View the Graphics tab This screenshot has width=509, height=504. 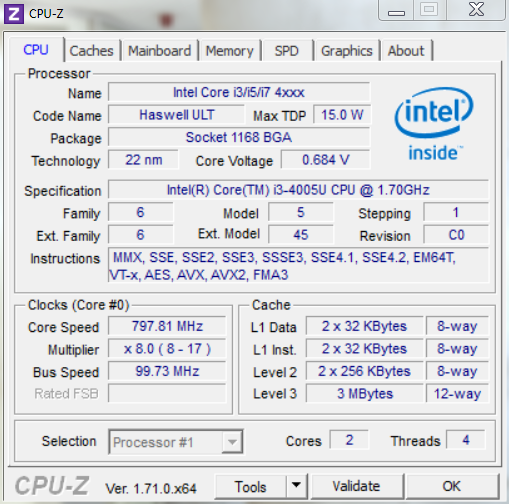pos(346,51)
